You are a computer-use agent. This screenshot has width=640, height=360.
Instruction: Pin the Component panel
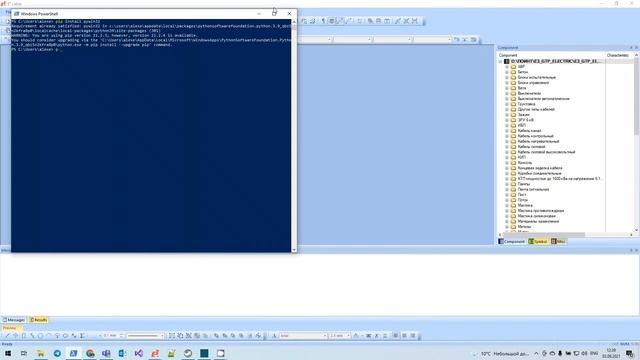tap(631, 48)
